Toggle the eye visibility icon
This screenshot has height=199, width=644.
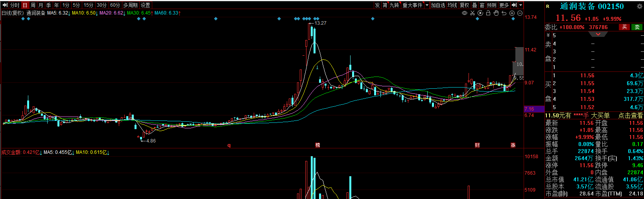tap(465, 13)
